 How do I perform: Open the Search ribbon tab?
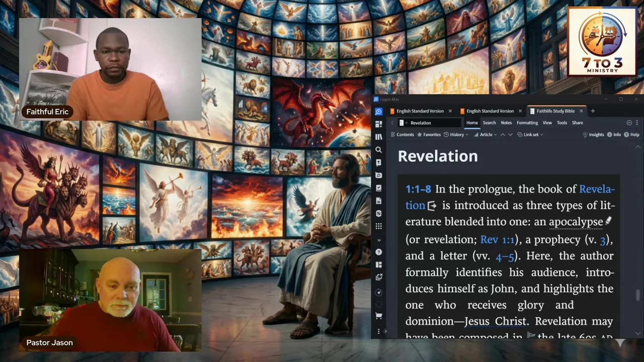[489, 123]
